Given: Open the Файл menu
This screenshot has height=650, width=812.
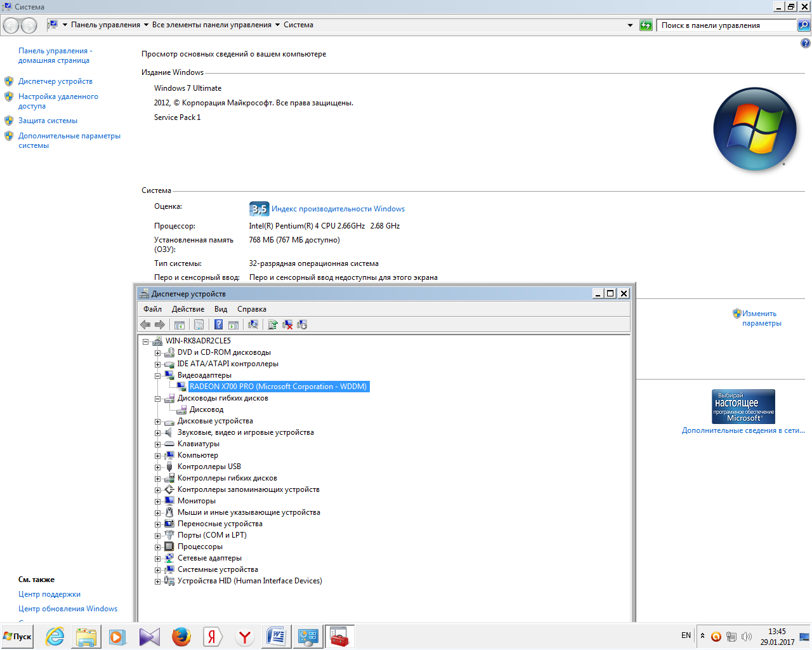Looking at the screenshot, I should click(152, 309).
